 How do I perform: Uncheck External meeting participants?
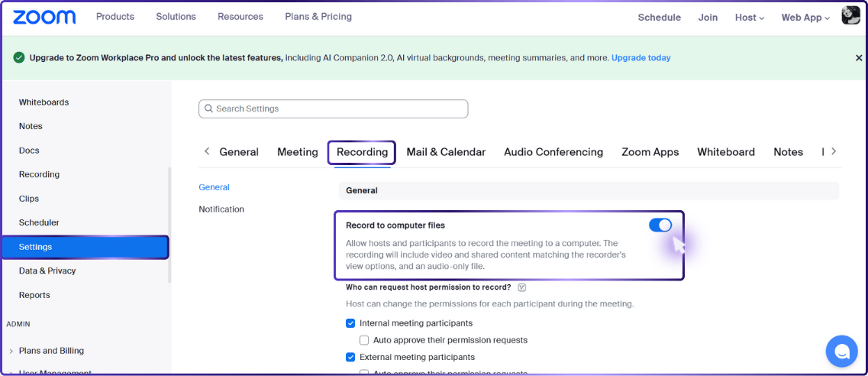pos(350,357)
